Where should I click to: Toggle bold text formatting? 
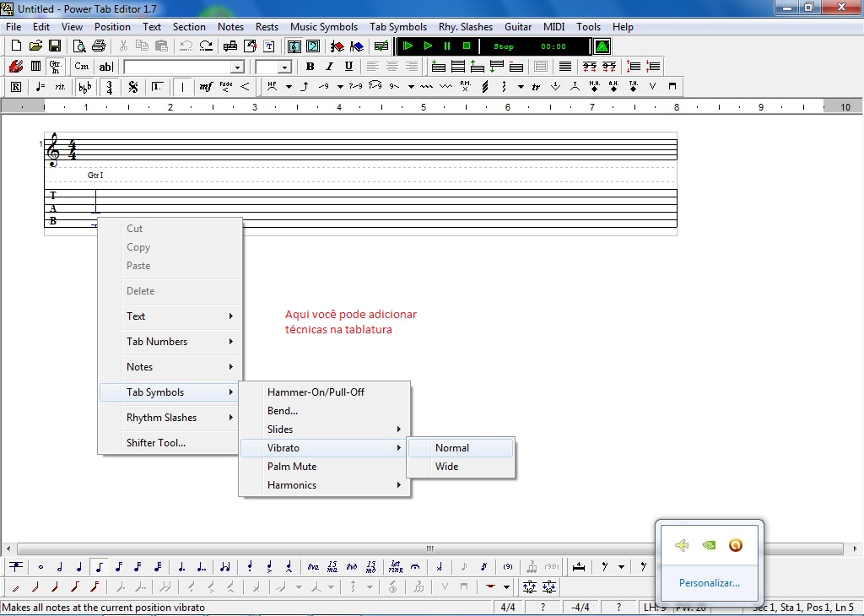pos(310,66)
